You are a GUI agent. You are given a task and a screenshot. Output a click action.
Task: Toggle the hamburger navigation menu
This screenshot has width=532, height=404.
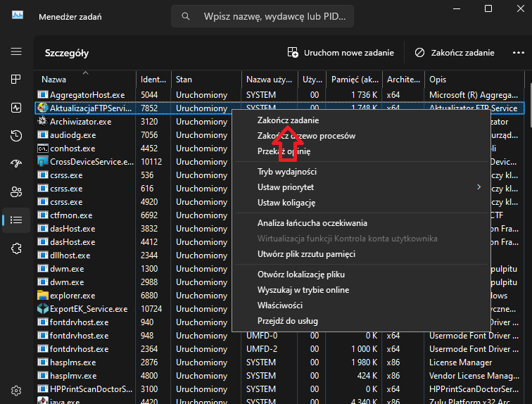15,51
